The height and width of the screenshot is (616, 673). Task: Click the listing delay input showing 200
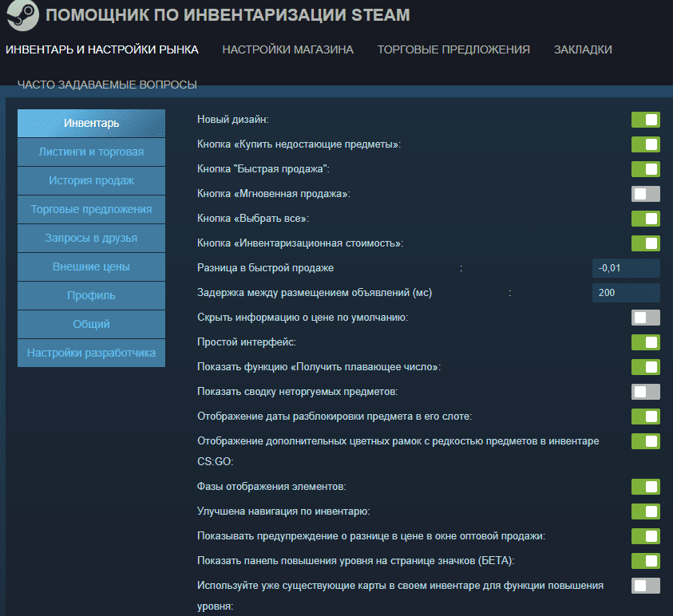(626, 293)
